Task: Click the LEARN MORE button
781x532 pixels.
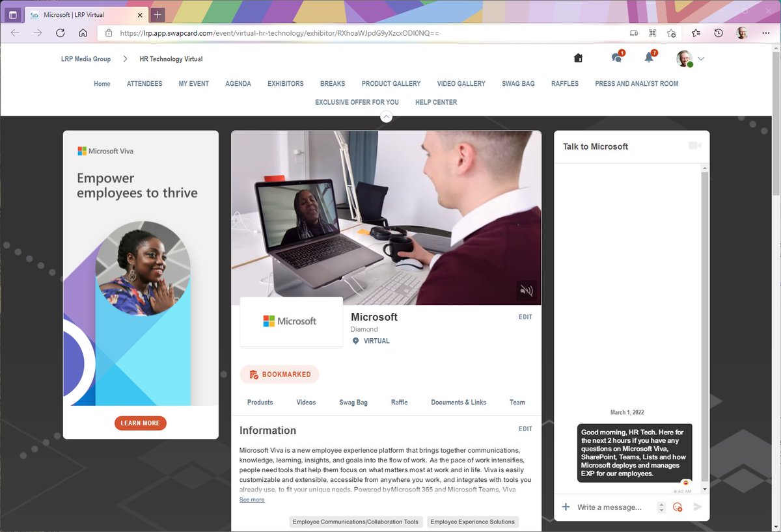Action: (141, 423)
